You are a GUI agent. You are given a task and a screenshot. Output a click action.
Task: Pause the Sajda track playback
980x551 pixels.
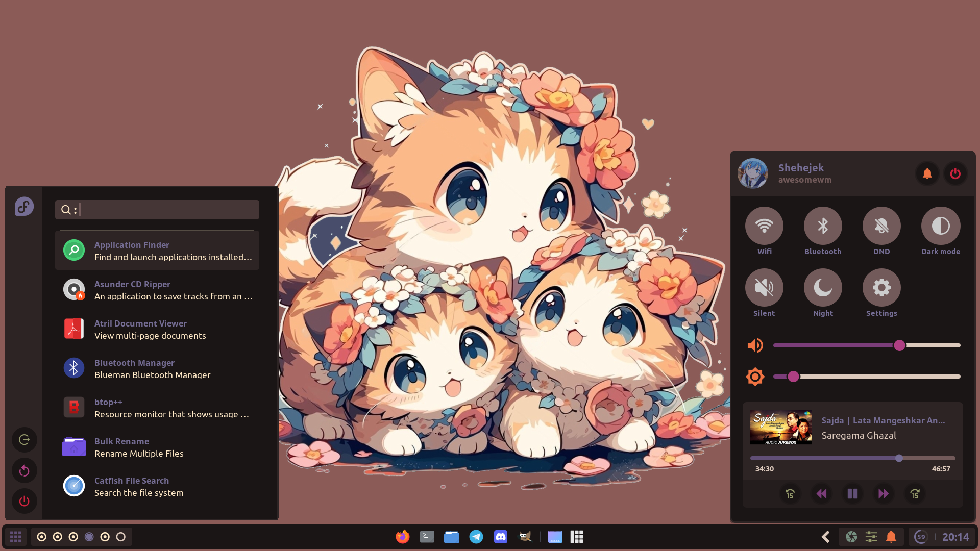[852, 494]
